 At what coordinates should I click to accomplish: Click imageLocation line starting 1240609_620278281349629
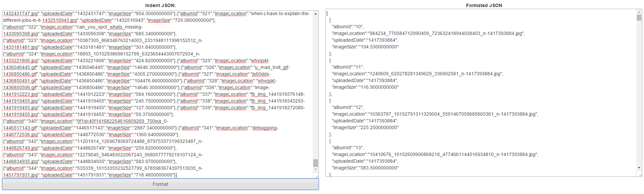[418, 74]
